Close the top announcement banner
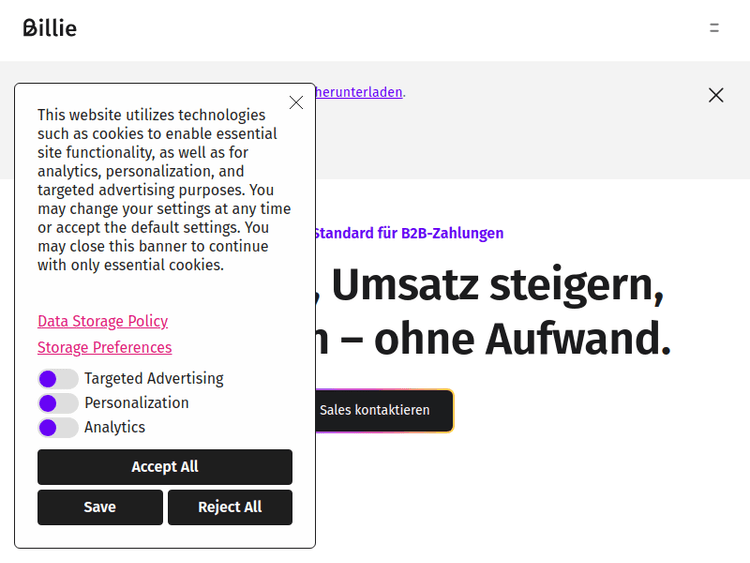The height and width of the screenshot is (563, 750). (x=716, y=95)
